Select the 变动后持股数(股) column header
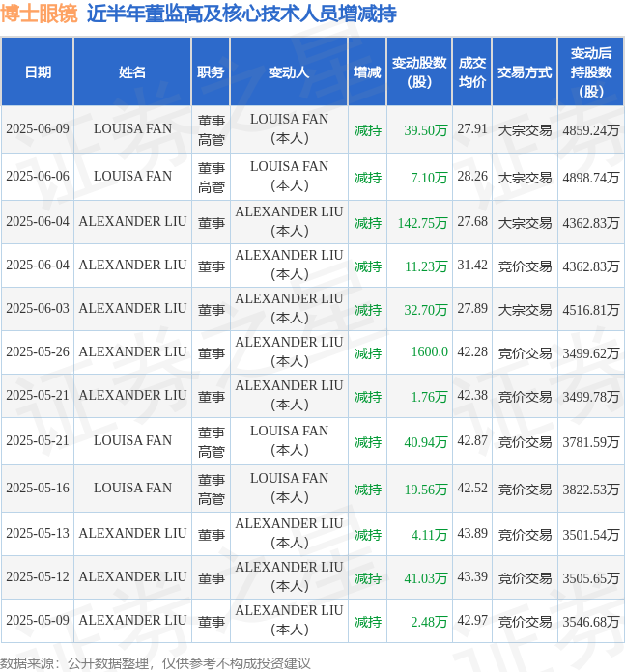The width and height of the screenshot is (625, 672). 590,72
